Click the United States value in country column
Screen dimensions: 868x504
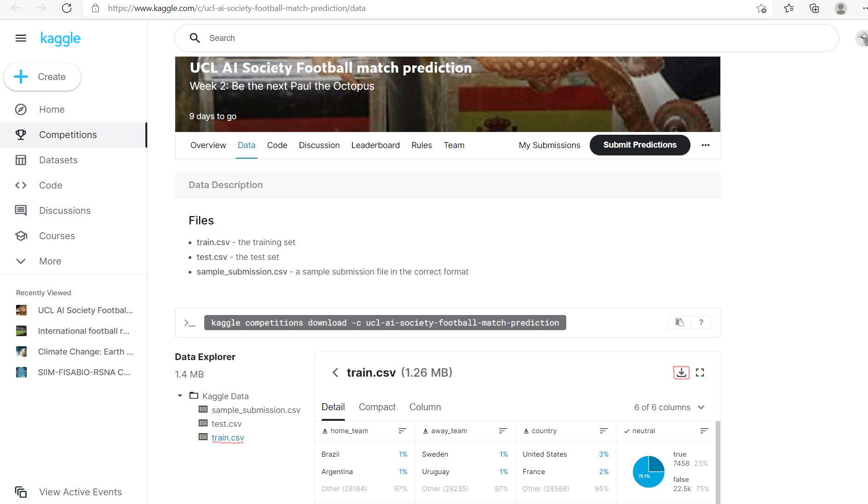(x=545, y=454)
